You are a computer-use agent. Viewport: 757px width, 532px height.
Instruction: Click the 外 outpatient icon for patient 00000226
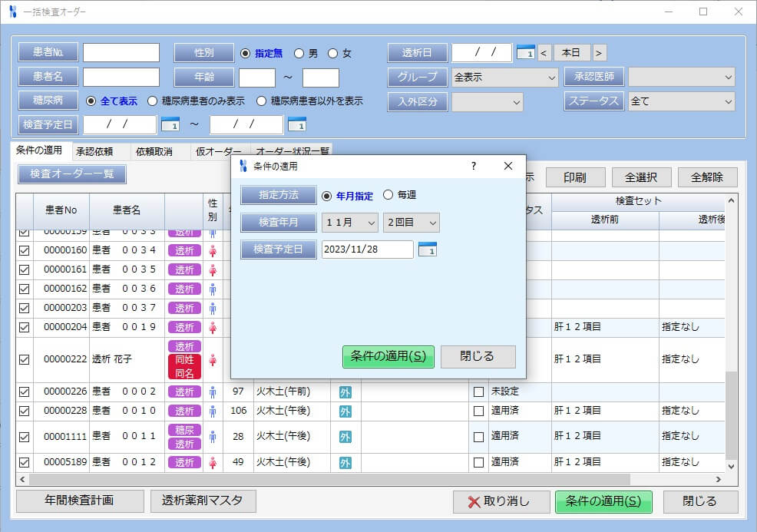[x=345, y=391]
